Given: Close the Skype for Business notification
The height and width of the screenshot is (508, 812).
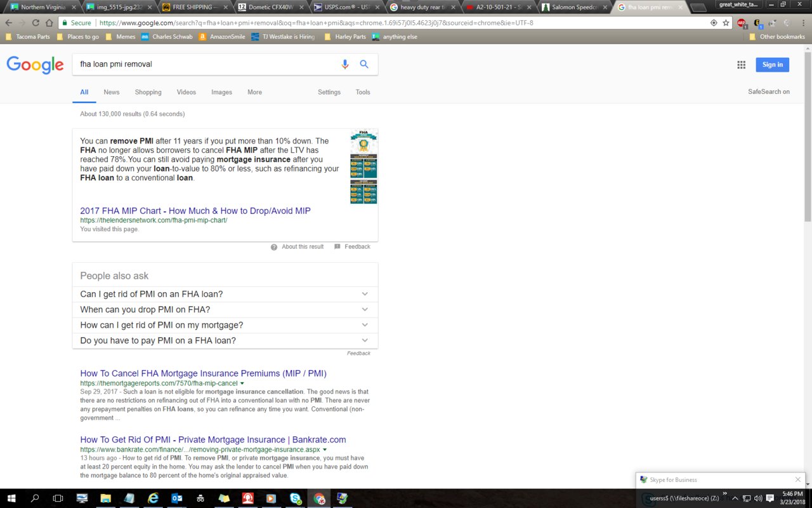Looking at the screenshot, I should pyautogui.click(x=797, y=479).
